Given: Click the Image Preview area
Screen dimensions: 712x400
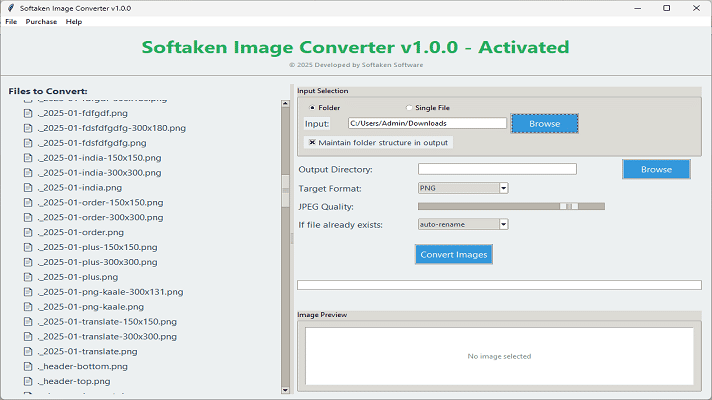Looking at the screenshot, I should coord(499,356).
